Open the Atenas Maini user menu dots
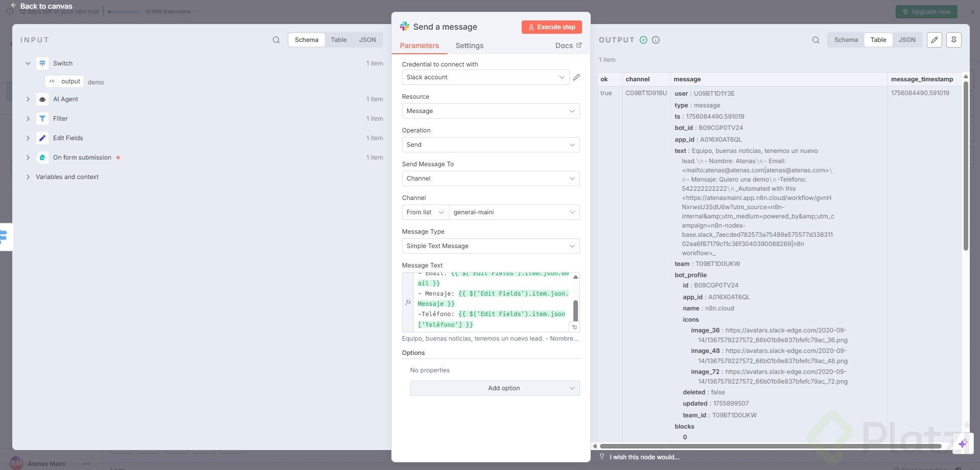Viewport: 980px width, 470px height. click(86, 464)
